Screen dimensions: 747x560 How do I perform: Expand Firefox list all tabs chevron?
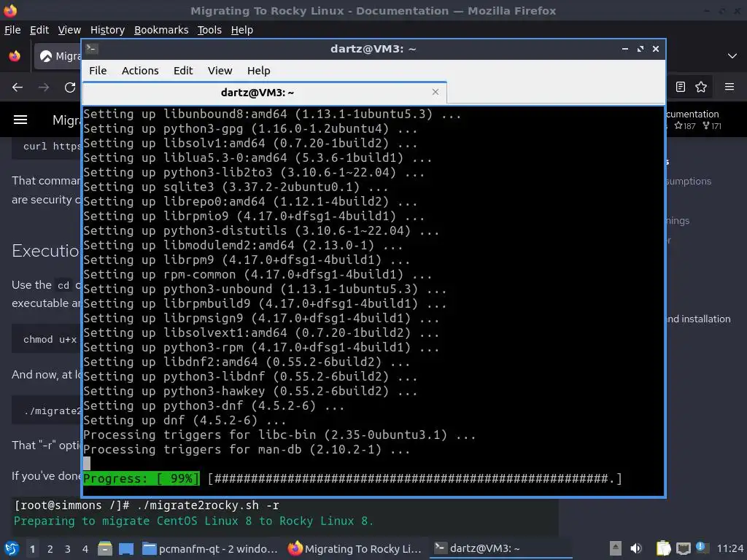point(732,56)
